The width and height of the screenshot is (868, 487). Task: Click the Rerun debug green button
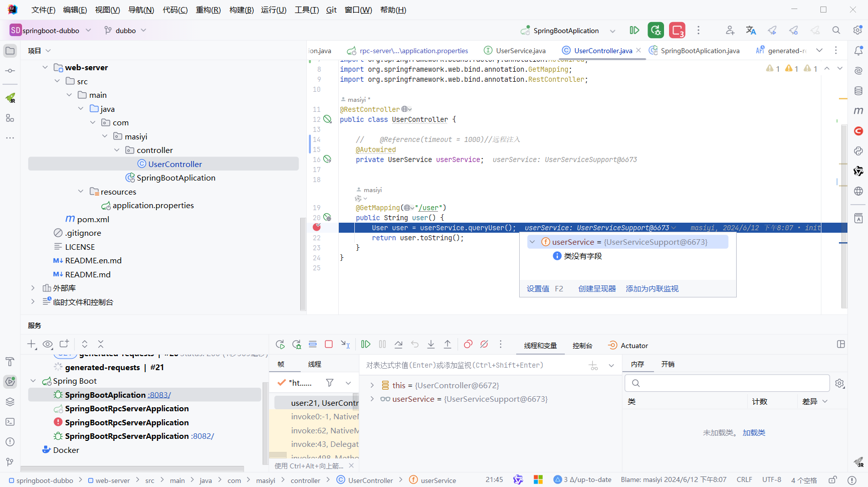coord(656,31)
